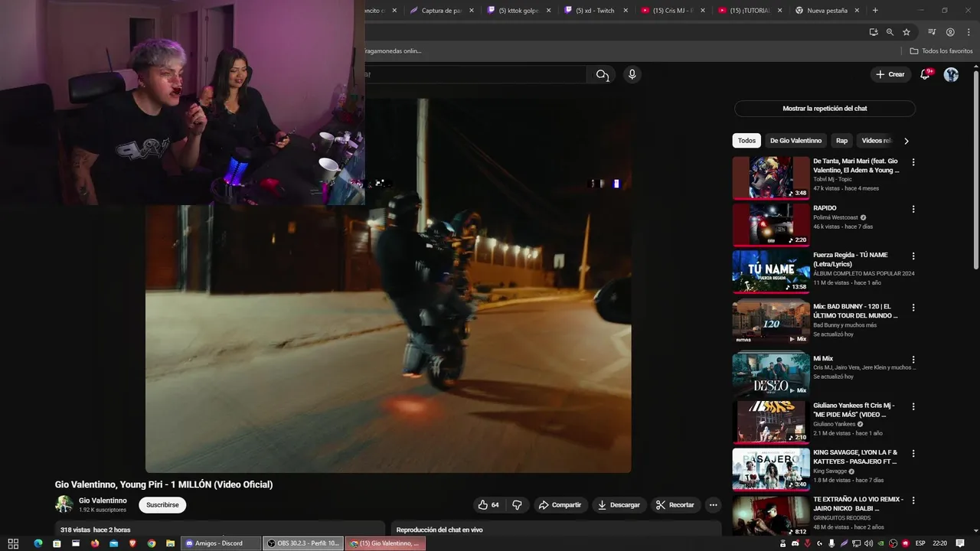Open the Mi Mix playlist title
980x551 pixels.
[x=823, y=358]
